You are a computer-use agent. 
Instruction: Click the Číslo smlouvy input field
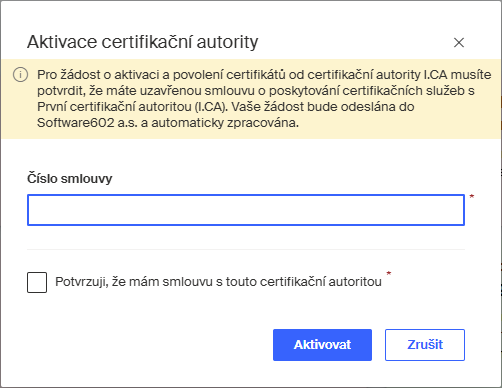tap(246, 210)
